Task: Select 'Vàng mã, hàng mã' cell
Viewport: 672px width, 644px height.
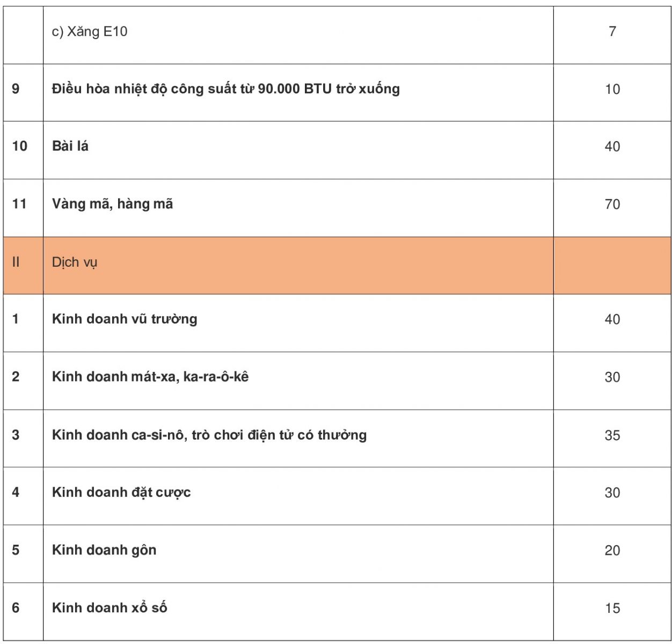Action: click(x=112, y=204)
